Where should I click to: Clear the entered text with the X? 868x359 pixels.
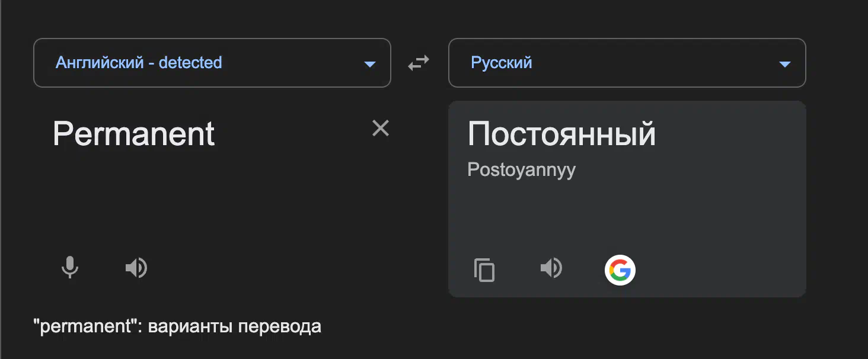point(381,128)
